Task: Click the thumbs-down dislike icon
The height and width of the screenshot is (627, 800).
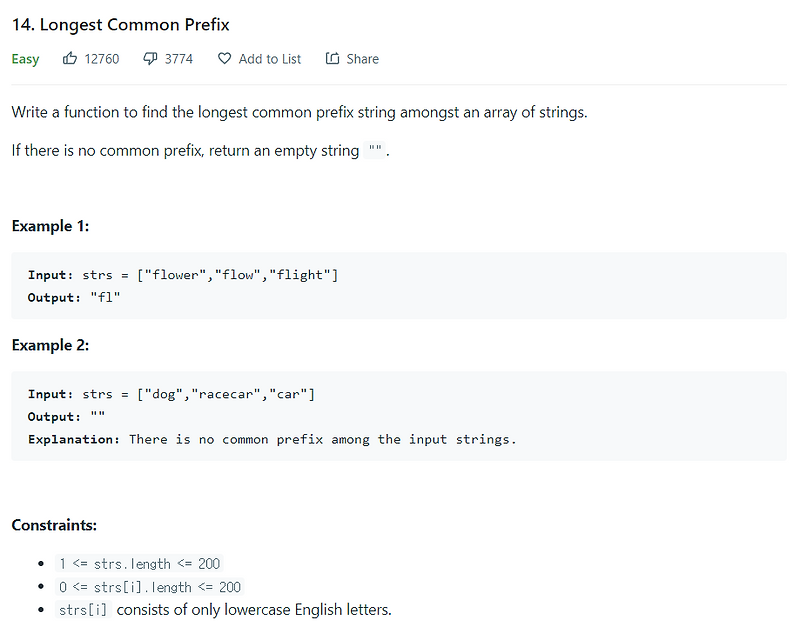Action: (150, 59)
